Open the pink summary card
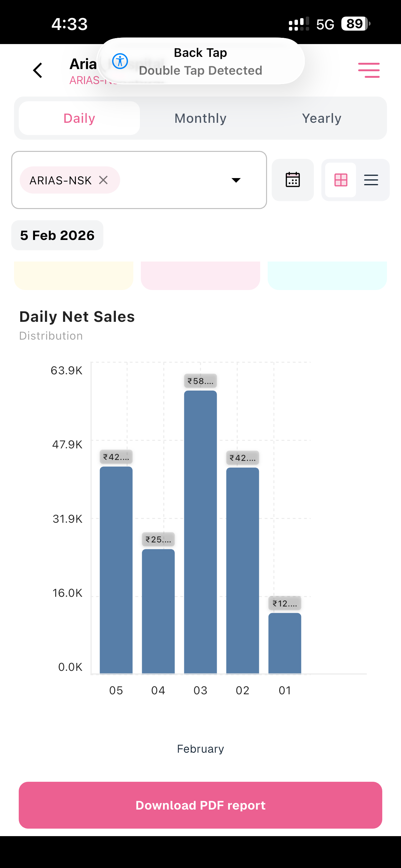Viewport: 401px width, 868px height. click(200, 275)
